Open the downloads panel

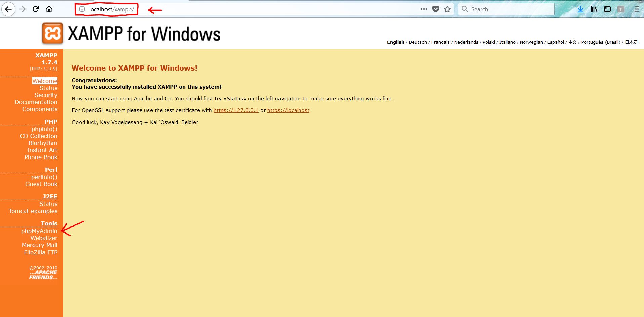coord(581,9)
